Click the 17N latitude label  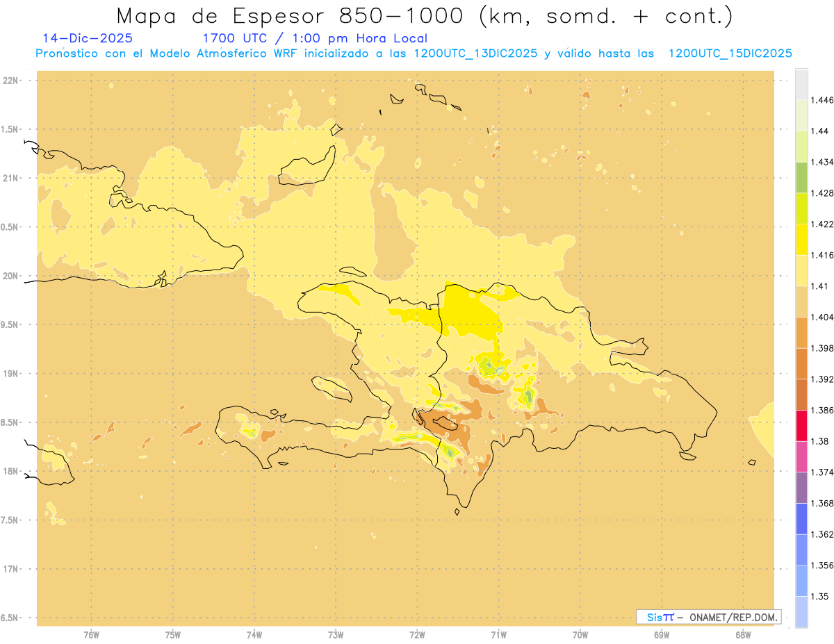[x=10, y=569]
